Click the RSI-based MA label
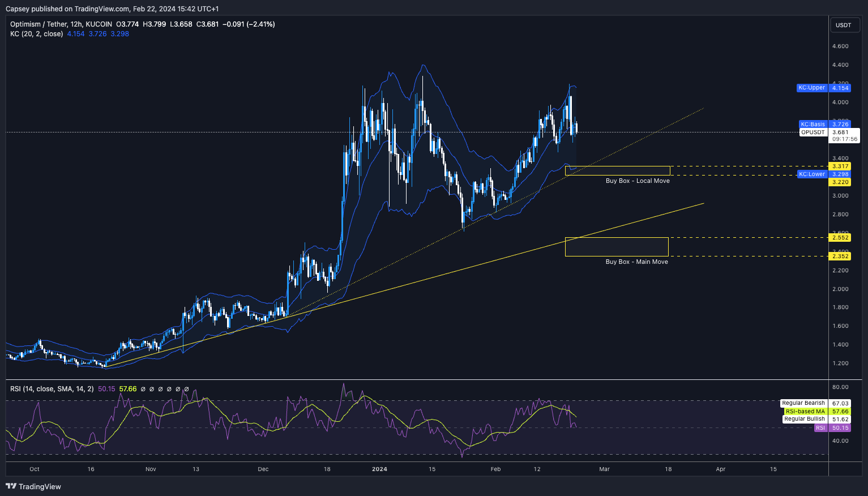Viewport: 868px width, 496px height. coord(805,412)
